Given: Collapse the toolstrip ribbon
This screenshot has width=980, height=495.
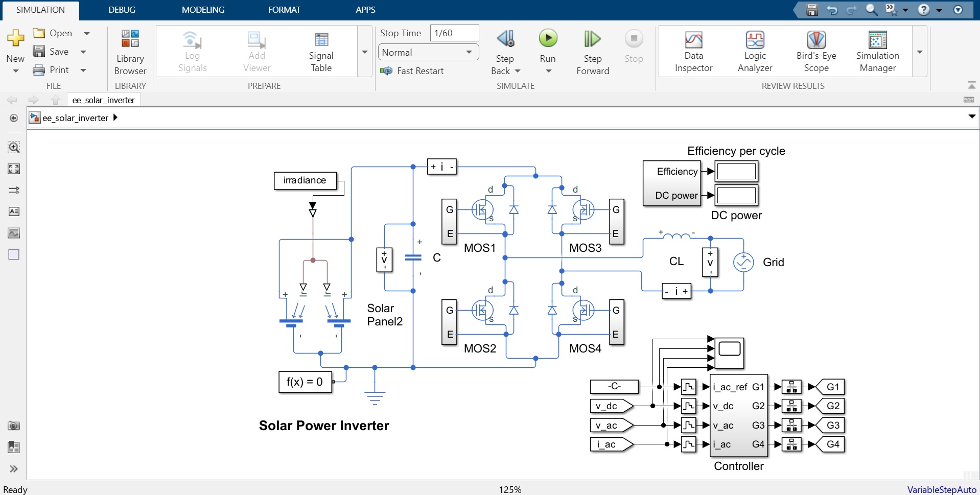Looking at the screenshot, I should tap(971, 85).
